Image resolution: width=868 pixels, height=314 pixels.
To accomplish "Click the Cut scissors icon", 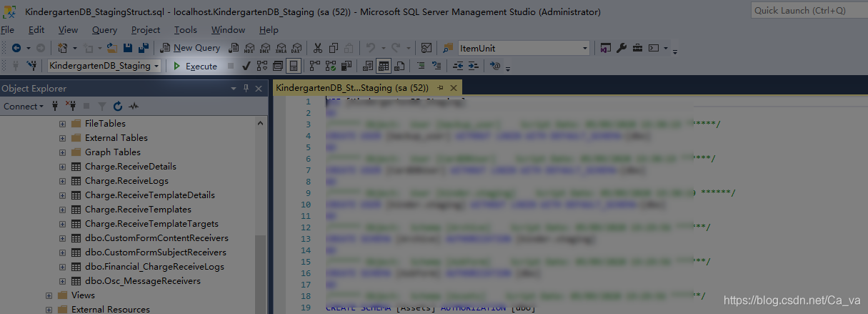I will tap(318, 48).
